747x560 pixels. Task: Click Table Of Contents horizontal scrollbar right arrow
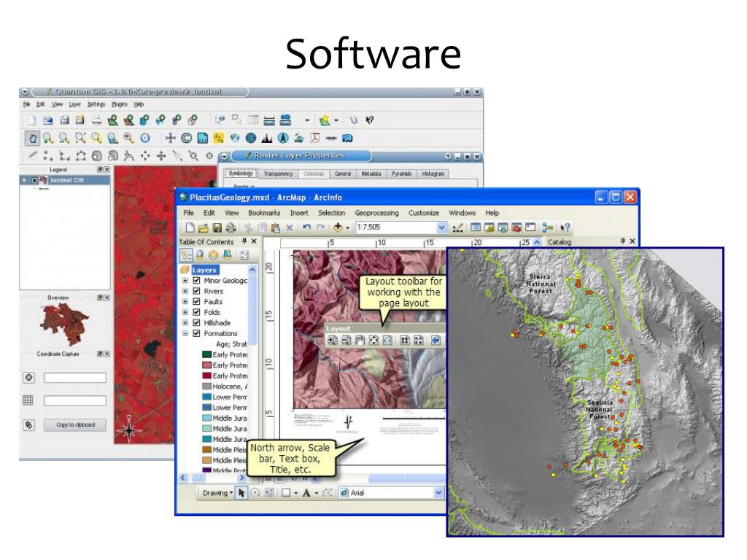[241, 478]
